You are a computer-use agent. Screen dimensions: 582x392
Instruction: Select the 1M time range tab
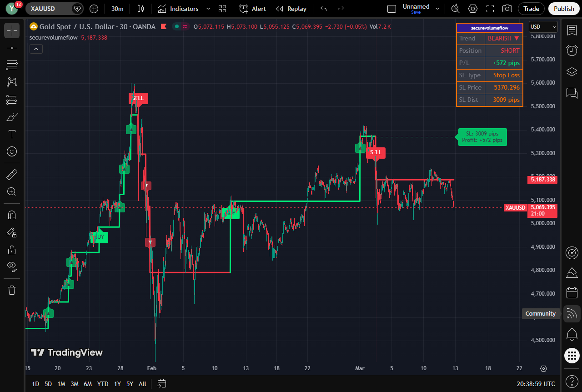coord(61,384)
